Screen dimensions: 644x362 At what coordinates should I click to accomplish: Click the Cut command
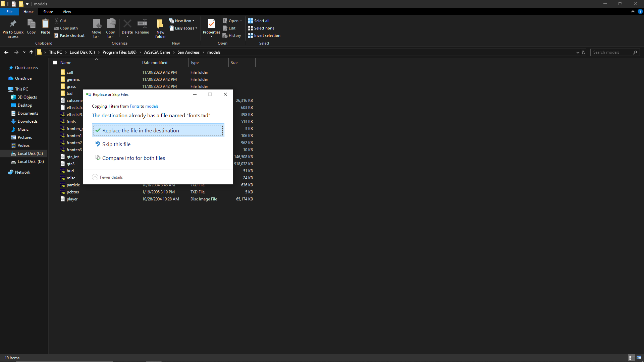[60, 21]
